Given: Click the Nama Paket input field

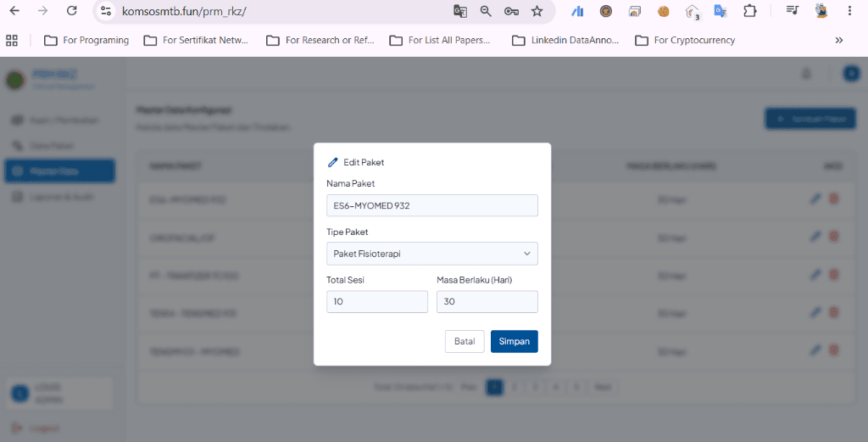Looking at the screenshot, I should pyautogui.click(x=431, y=205).
